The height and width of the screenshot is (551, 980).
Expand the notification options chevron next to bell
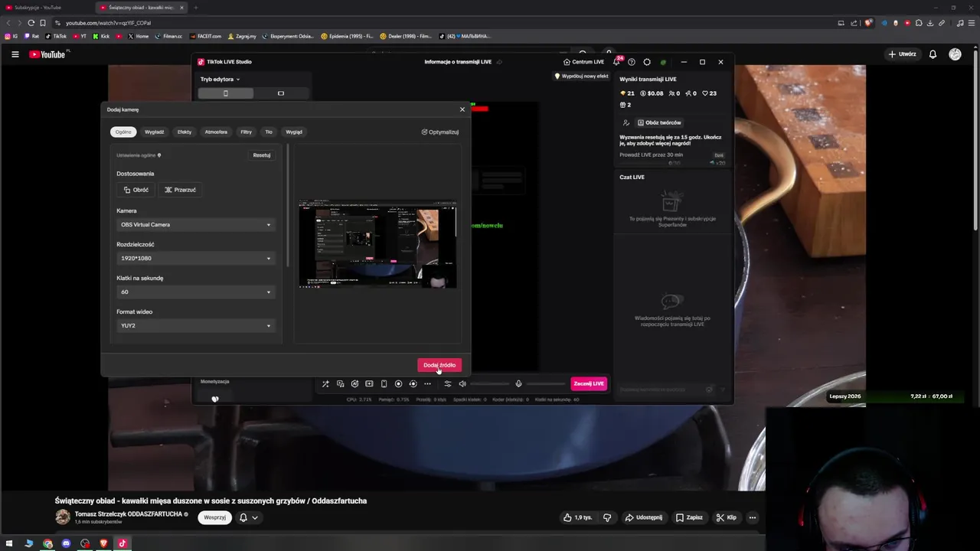(x=255, y=517)
